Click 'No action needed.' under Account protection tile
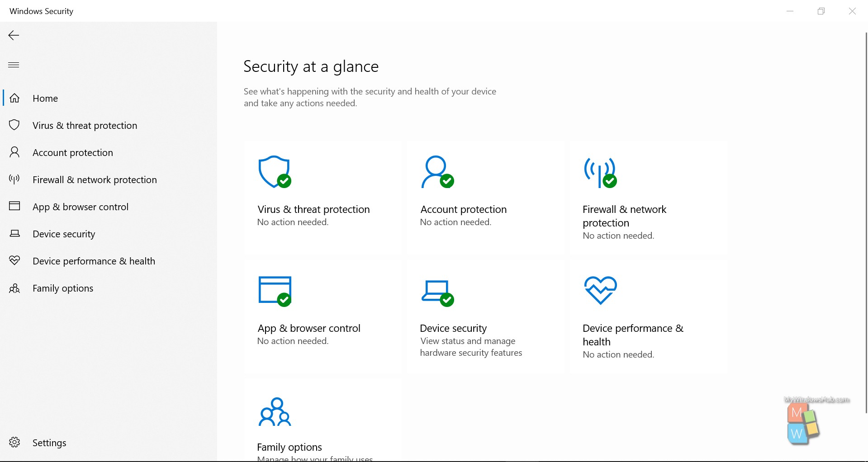The height and width of the screenshot is (462, 868). click(455, 222)
